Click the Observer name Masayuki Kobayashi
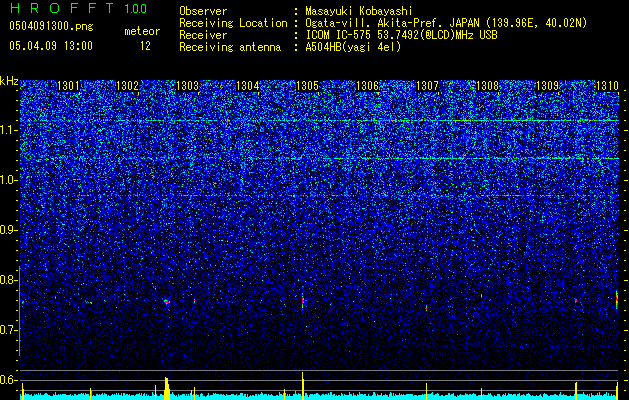Image resolution: width=629 pixels, height=400 pixels. click(x=358, y=12)
